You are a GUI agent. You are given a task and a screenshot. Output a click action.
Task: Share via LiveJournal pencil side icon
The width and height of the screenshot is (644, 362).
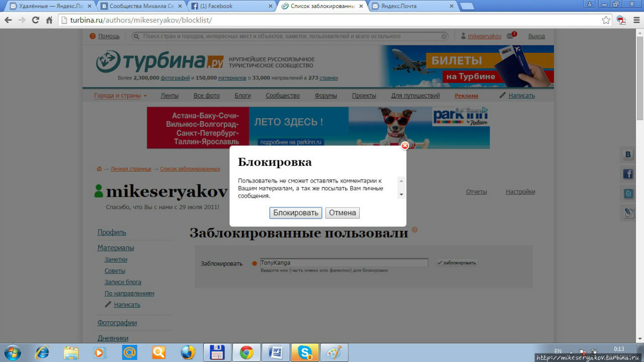point(628,212)
